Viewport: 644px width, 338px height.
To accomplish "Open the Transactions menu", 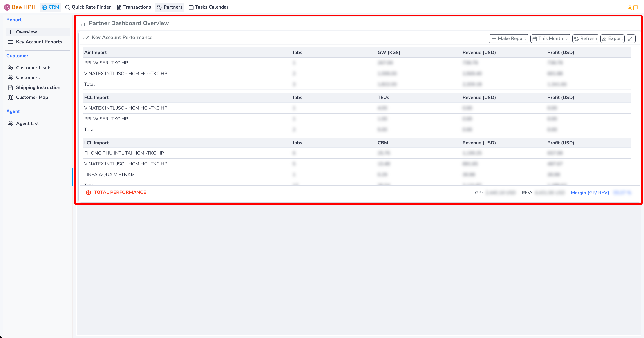I will [x=134, y=7].
